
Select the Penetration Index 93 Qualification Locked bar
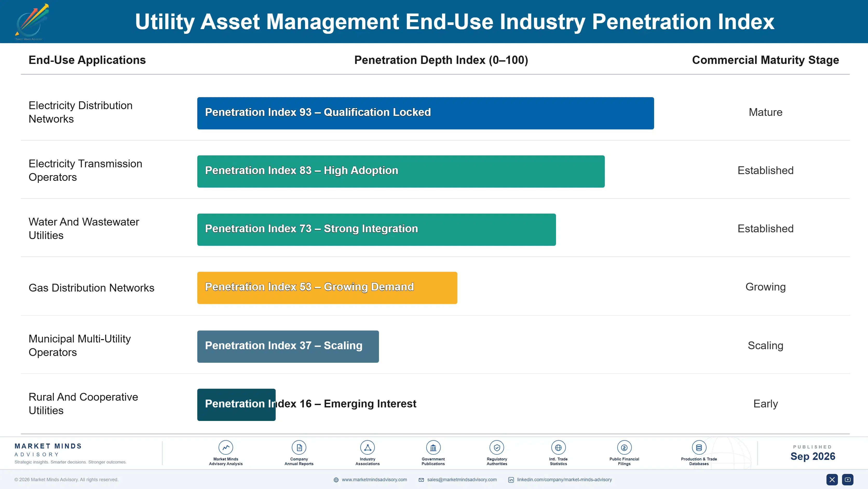pyautogui.click(x=425, y=113)
